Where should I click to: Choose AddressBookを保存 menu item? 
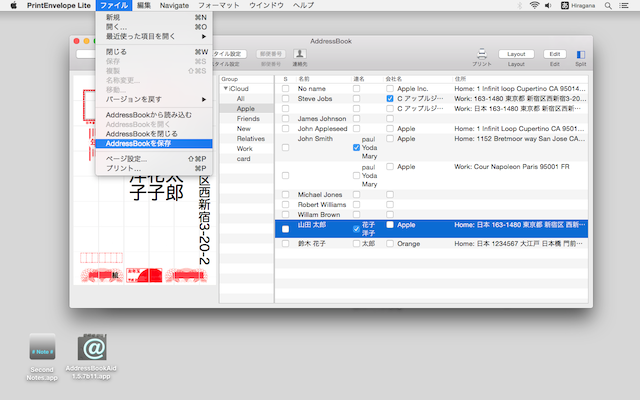tap(154, 143)
